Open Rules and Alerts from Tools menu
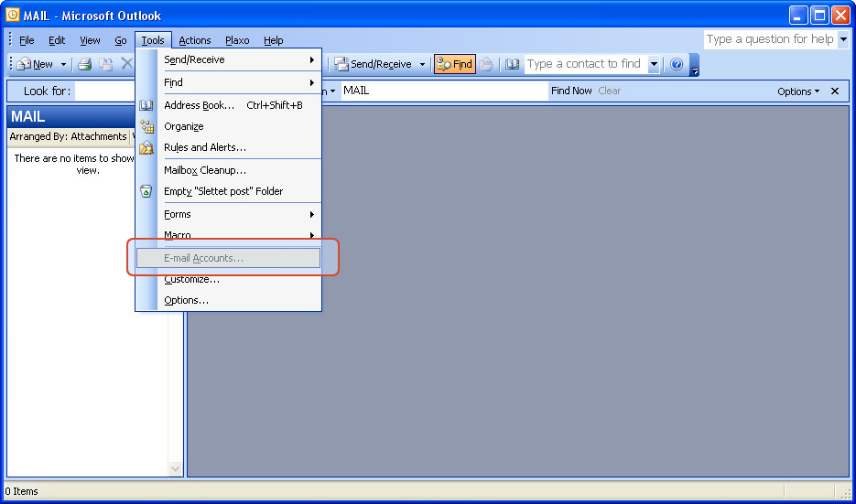The width and height of the screenshot is (856, 504). pos(228,147)
